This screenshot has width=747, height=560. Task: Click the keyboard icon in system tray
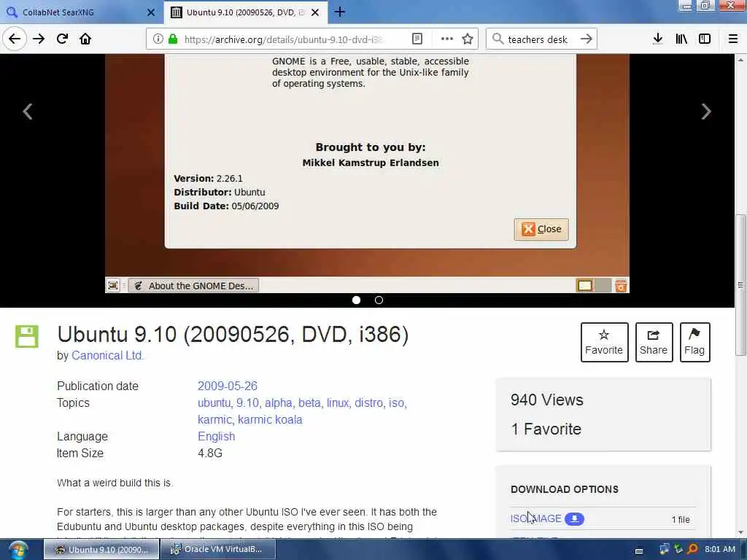point(639,551)
